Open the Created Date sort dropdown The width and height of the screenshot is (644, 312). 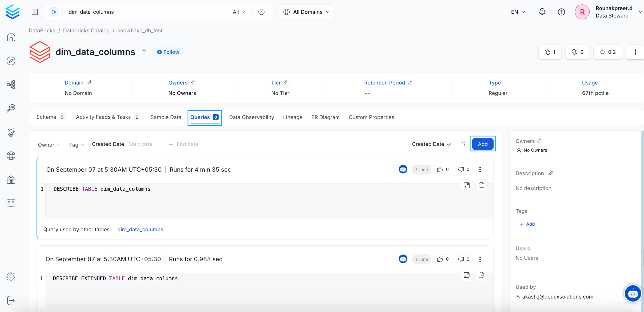(x=431, y=144)
